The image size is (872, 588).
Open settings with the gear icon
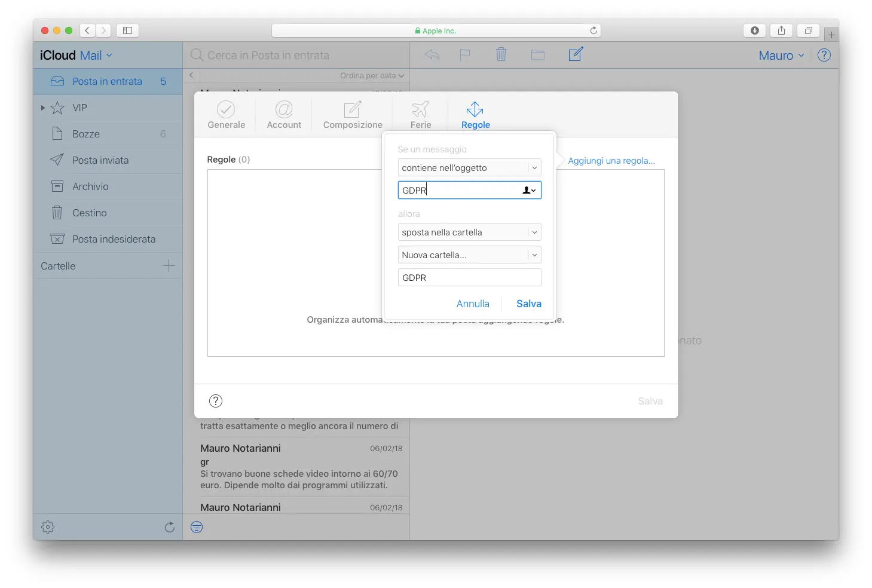tap(47, 526)
